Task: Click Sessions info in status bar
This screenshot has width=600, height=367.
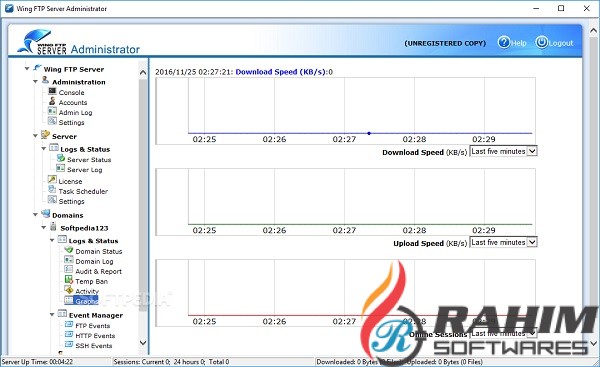Action: pos(171,362)
